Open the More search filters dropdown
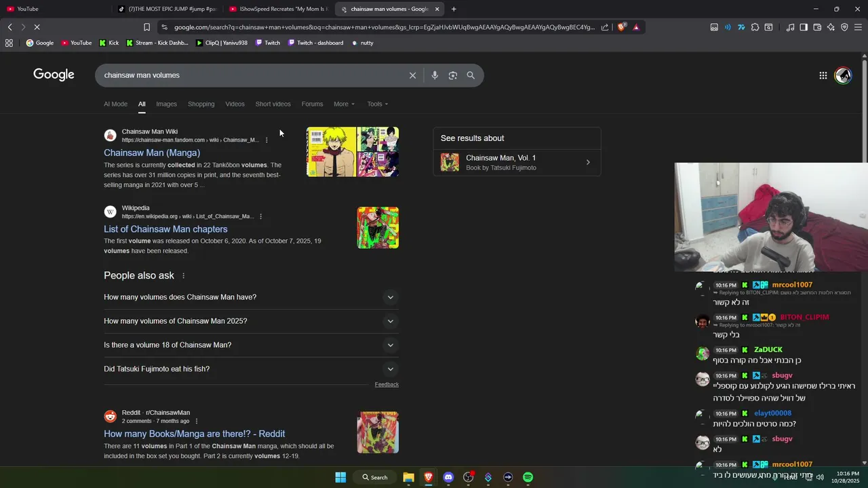Viewport: 868px width, 488px height. click(x=344, y=104)
